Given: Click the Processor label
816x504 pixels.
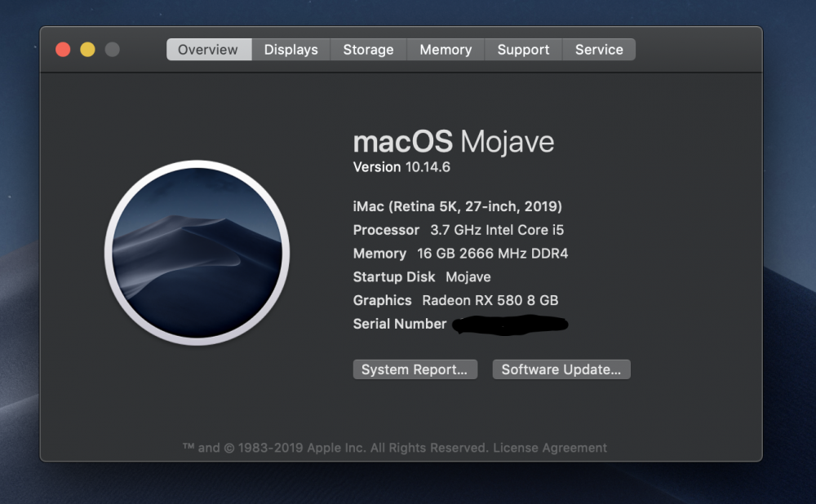Looking at the screenshot, I should pyautogui.click(x=386, y=230).
